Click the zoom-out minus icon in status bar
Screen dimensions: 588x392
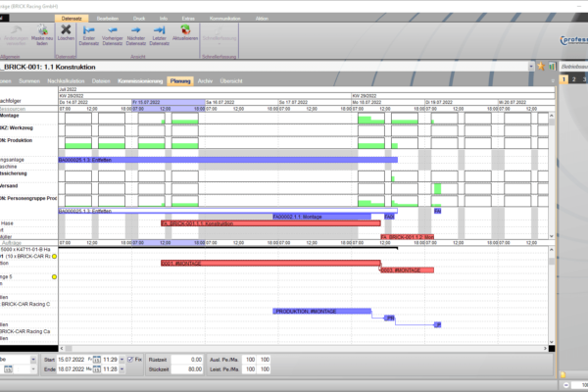[x=566, y=385]
